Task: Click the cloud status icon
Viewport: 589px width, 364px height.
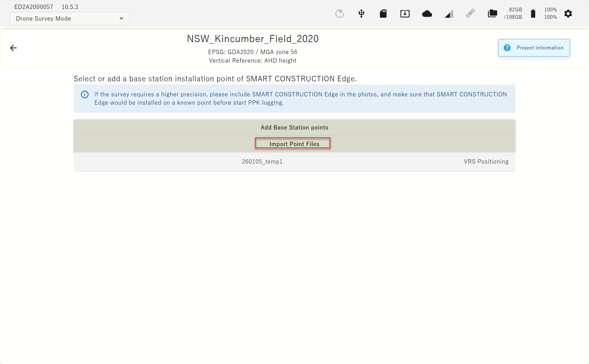Action: tap(427, 14)
